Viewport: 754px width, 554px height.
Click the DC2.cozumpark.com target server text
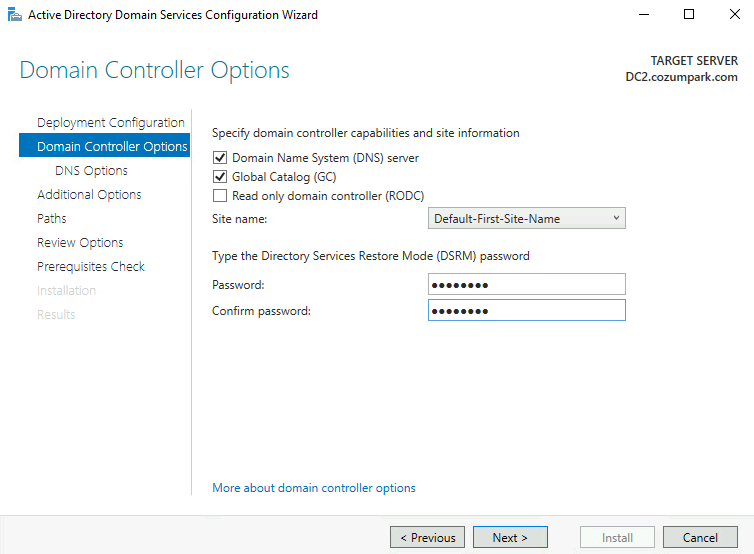pos(681,77)
